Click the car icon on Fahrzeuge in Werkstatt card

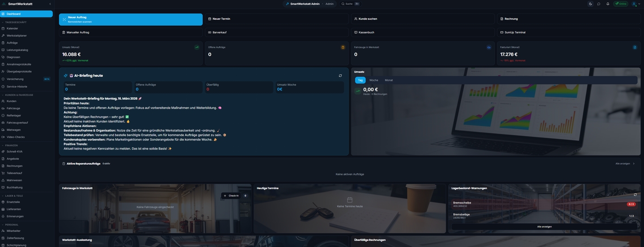point(489,47)
